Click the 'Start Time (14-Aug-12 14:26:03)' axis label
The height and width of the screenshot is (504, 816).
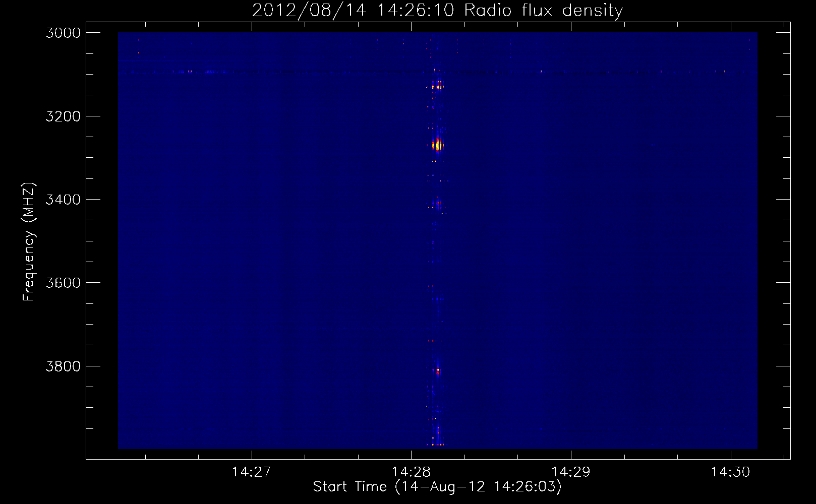(437, 487)
